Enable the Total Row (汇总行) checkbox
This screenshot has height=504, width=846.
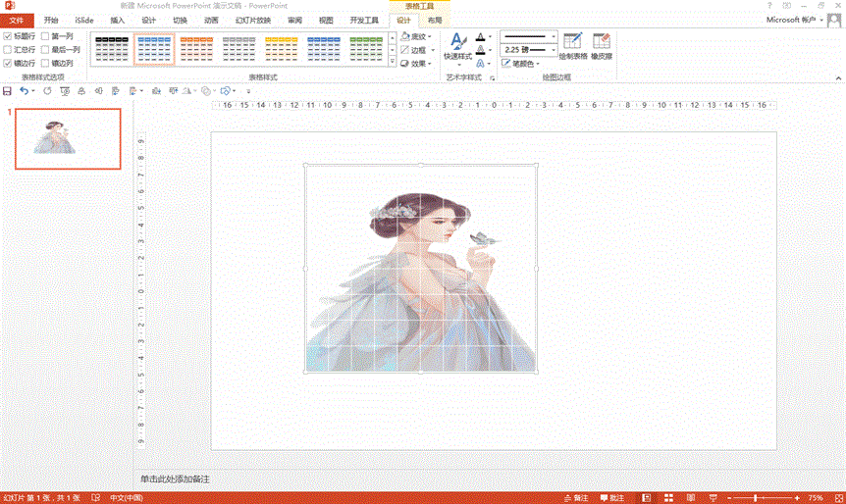coord(9,49)
